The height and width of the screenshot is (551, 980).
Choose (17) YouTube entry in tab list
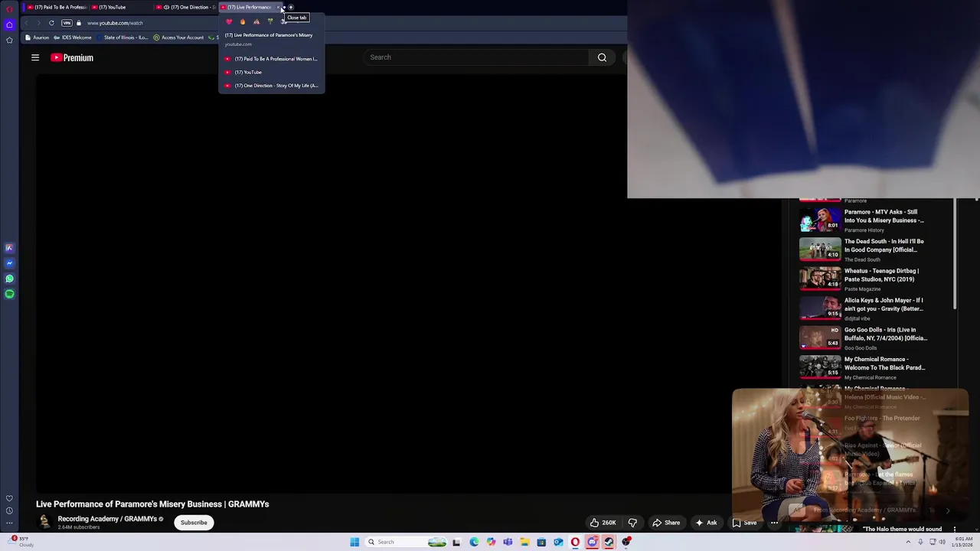[x=272, y=72]
